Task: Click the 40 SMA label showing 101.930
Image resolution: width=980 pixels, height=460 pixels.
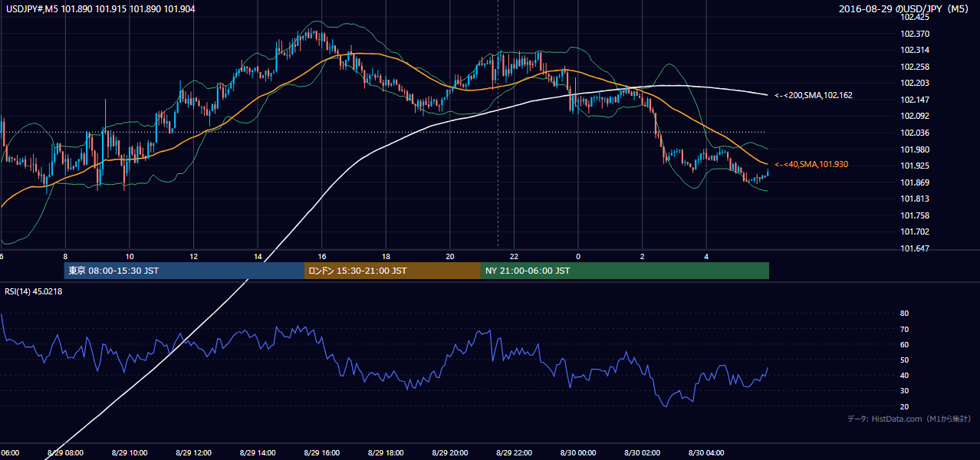Action: 811,165
